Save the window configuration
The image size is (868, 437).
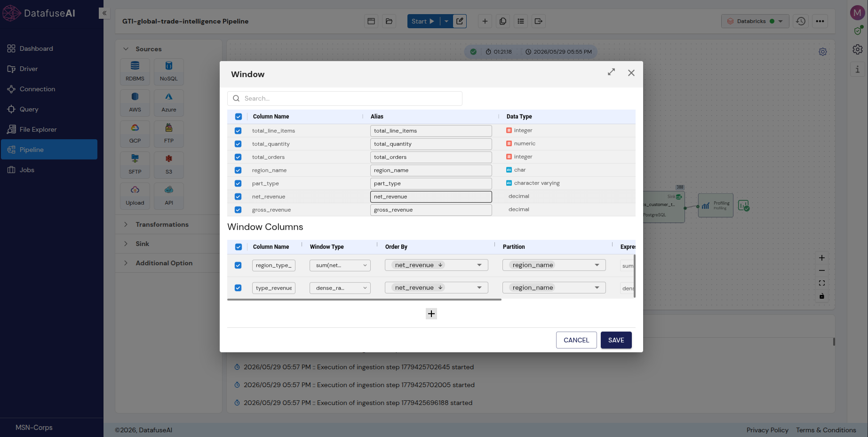pos(616,340)
